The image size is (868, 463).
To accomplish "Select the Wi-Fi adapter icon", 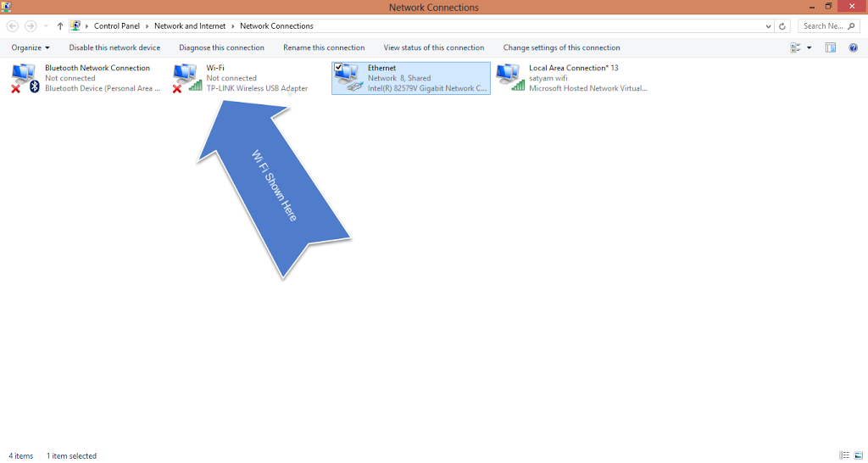I will 187,78.
